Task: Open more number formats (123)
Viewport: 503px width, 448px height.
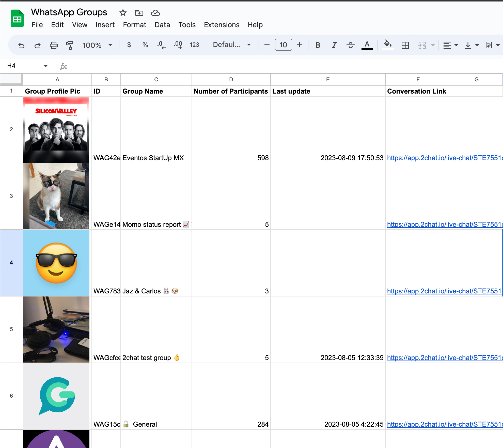Action: pos(194,45)
